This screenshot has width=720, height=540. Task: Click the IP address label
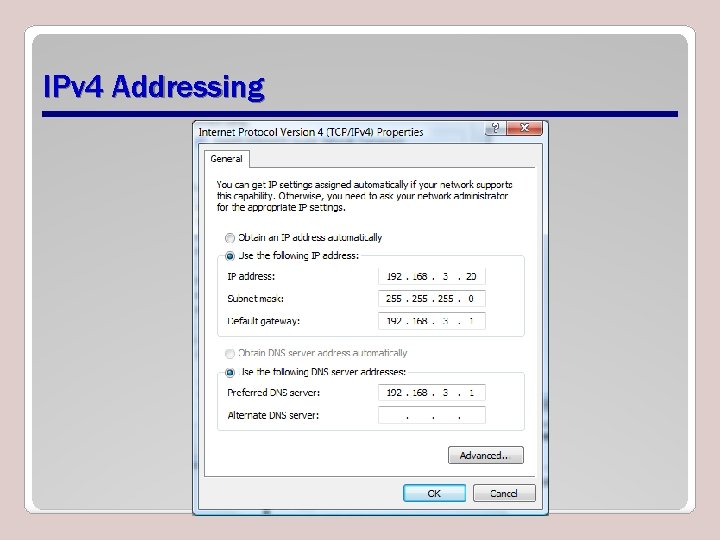coord(251,276)
